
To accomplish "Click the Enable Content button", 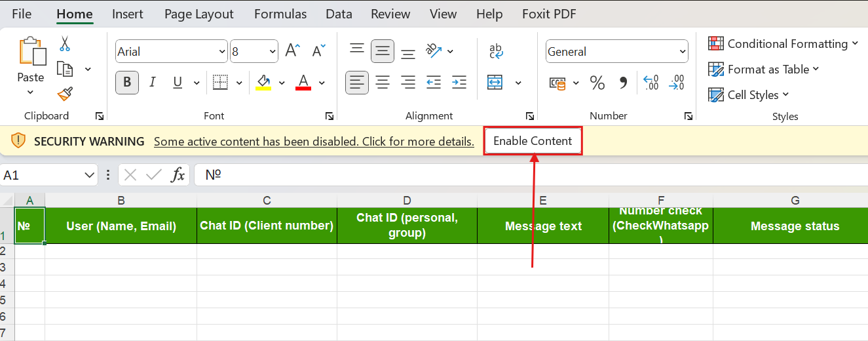I will [533, 141].
